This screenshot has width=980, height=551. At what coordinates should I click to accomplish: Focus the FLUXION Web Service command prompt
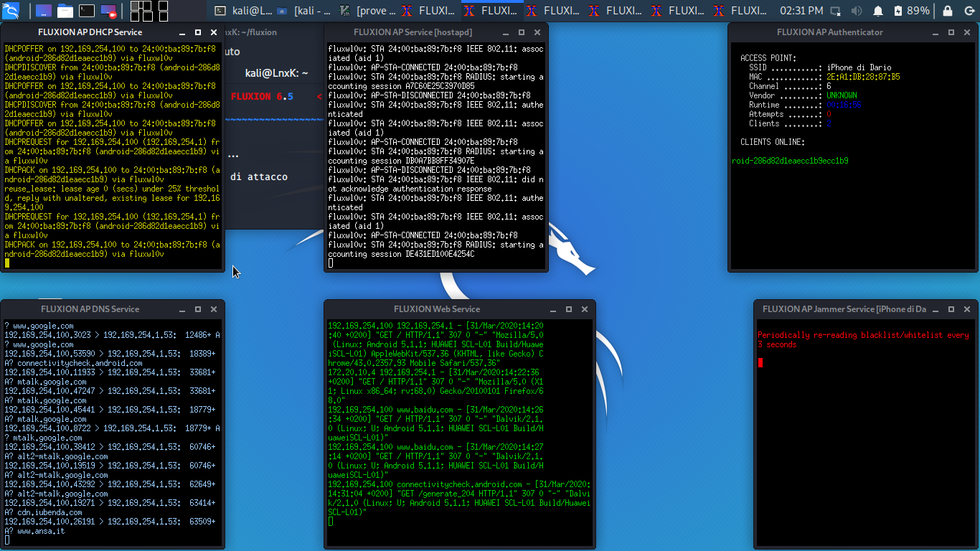pyautogui.click(x=331, y=521)
